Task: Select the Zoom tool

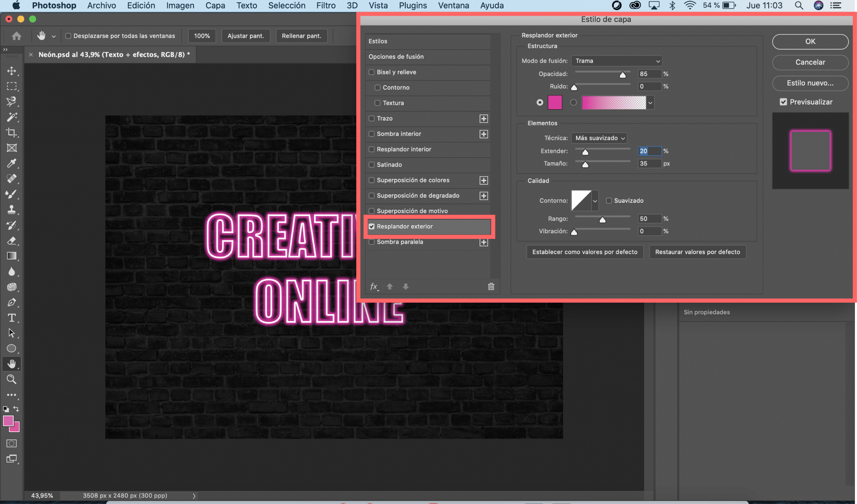Action: pyautogui.click(x=12, y=379)
